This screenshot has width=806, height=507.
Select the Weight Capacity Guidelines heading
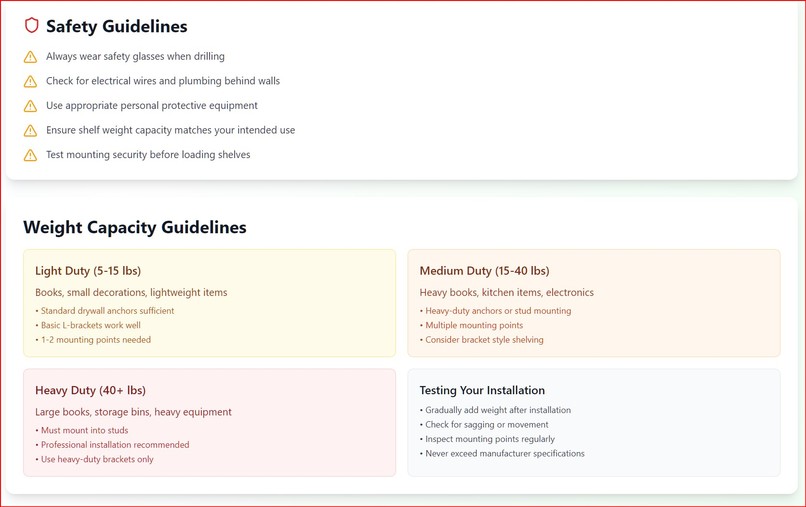[135, 227]
